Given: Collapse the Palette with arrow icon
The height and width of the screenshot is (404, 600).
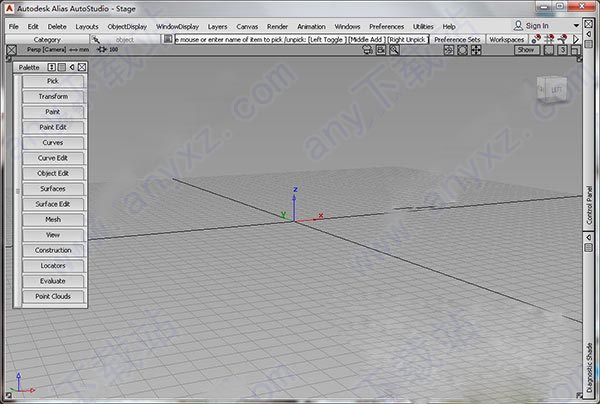Looking at the screenshot, I should 72,67.
